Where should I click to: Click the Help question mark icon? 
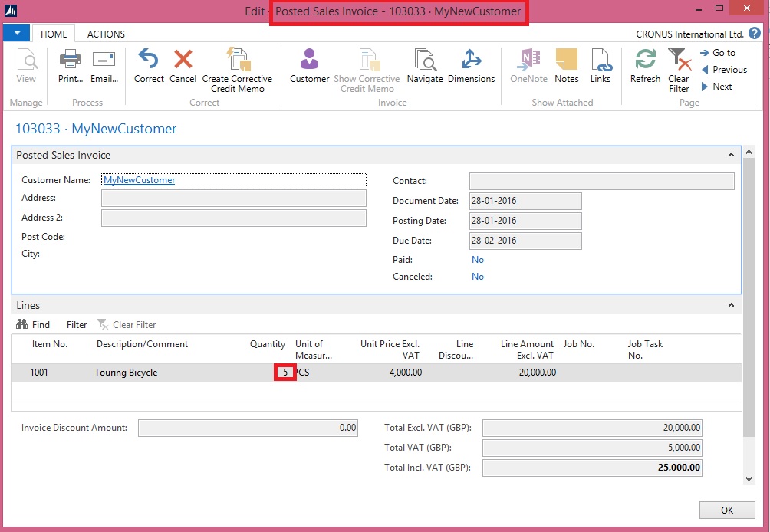coord(755,34)
